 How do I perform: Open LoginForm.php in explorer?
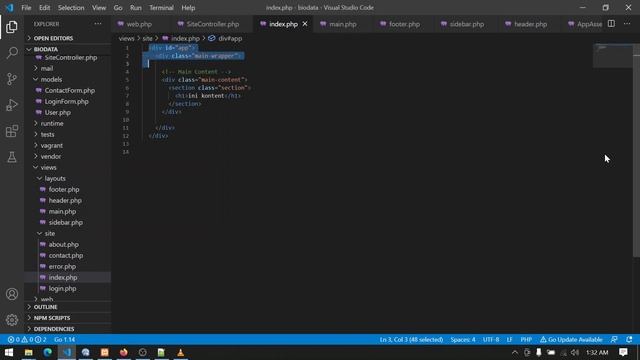(68, 101)
